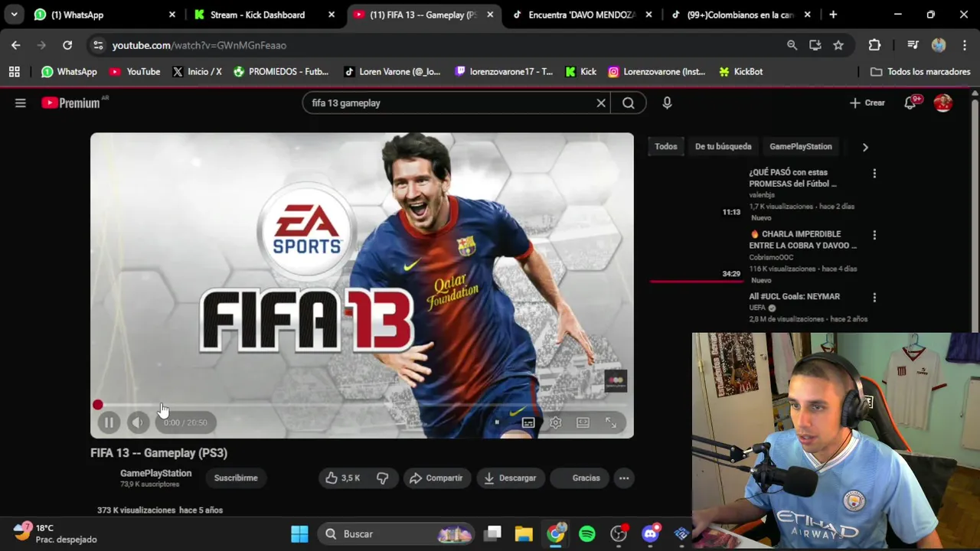
Task: Open options for '¿QUÉ PASÓ con estas PROMESAS' video
Action: pos(874,173)
